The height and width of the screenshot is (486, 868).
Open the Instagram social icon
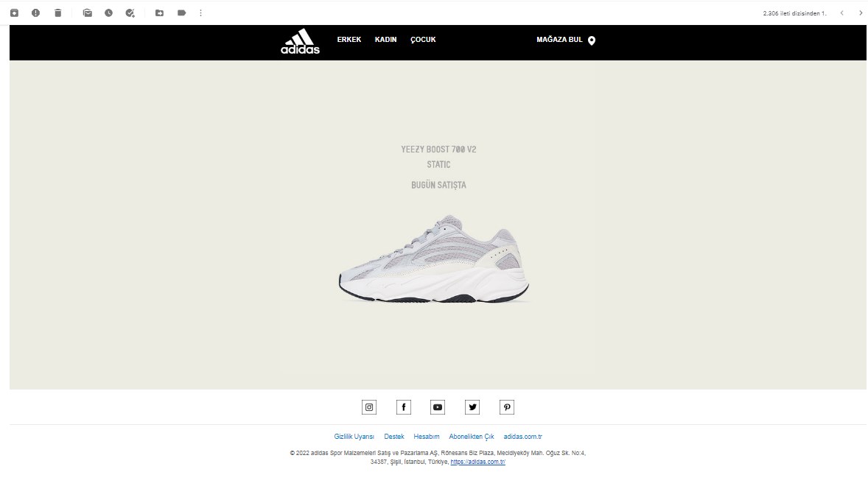369,407
